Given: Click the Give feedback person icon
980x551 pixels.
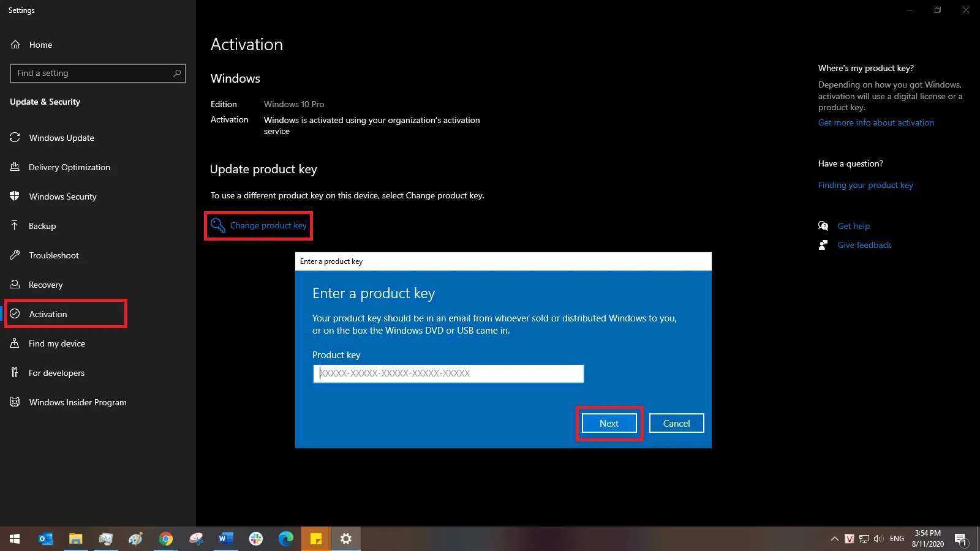Looking at the screenshot, I should [823, 245].
